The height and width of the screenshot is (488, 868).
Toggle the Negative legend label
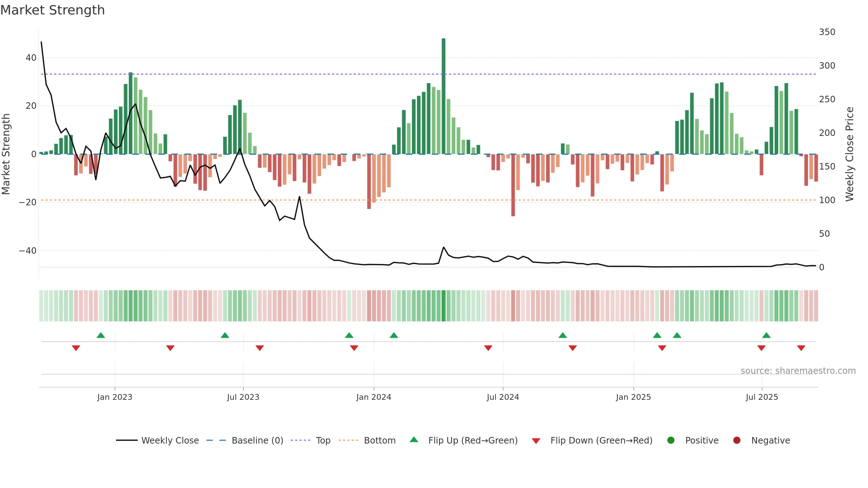(x=771, y=441)
